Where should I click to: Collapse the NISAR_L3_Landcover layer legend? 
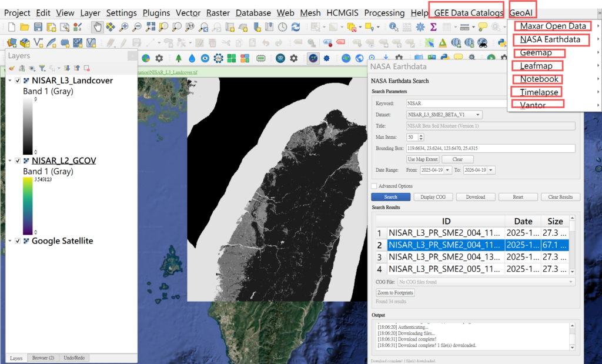(x=10, y=81)
